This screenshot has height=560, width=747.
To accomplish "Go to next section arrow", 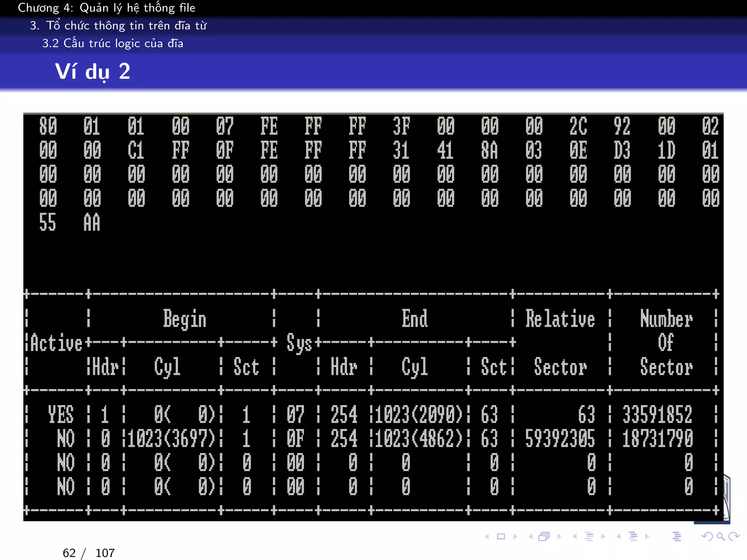I will click(647, 536).
